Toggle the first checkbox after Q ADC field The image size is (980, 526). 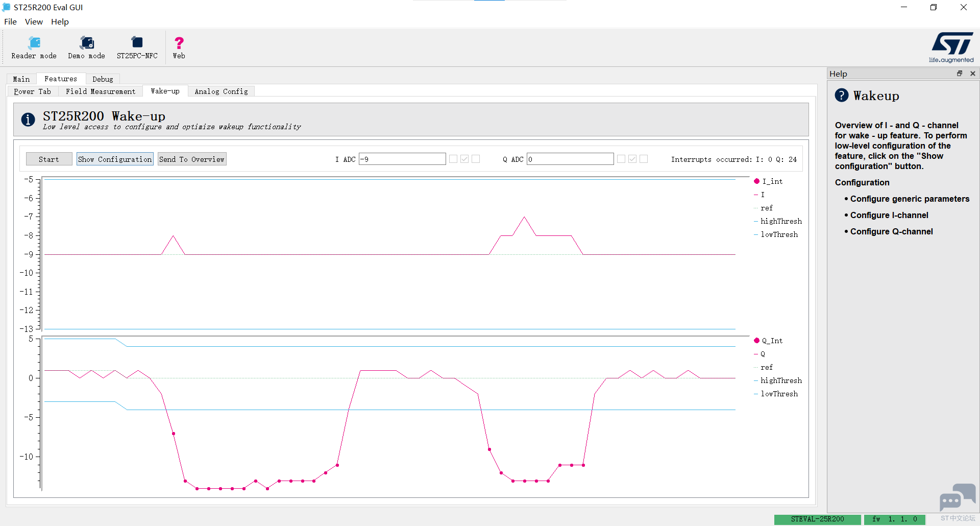pos(621,159)
